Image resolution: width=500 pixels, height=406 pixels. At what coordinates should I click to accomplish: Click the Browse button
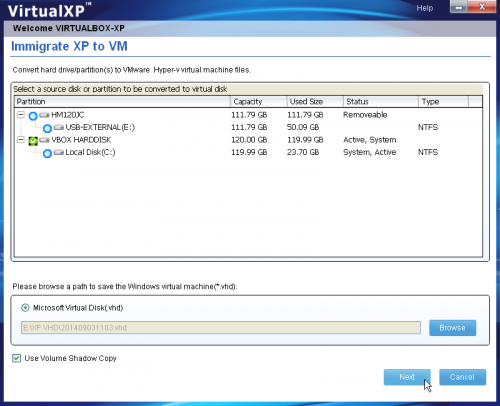[452, 328]
